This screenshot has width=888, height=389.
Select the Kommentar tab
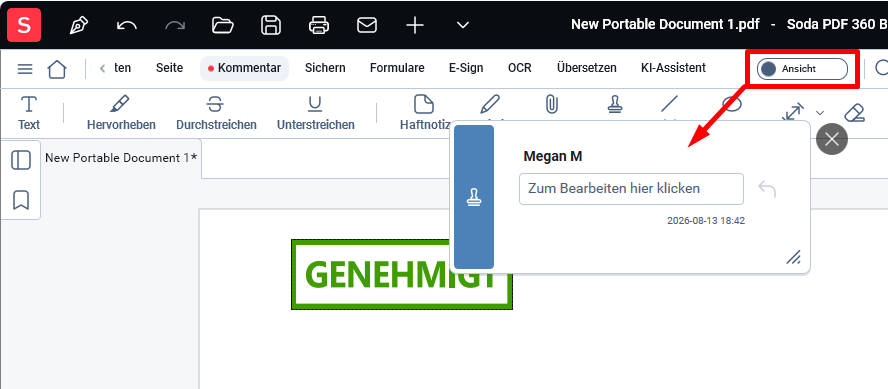(245, 69)
